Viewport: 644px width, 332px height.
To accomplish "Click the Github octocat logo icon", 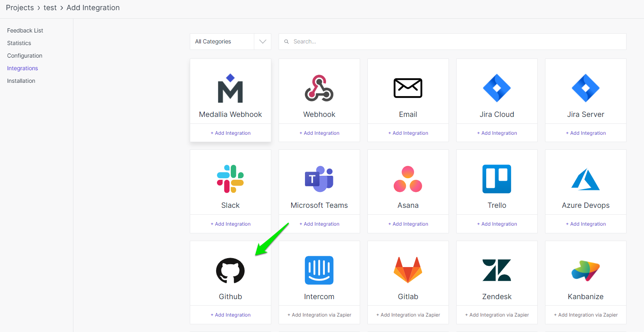I will pyautogui.click(x=230, y=270).
